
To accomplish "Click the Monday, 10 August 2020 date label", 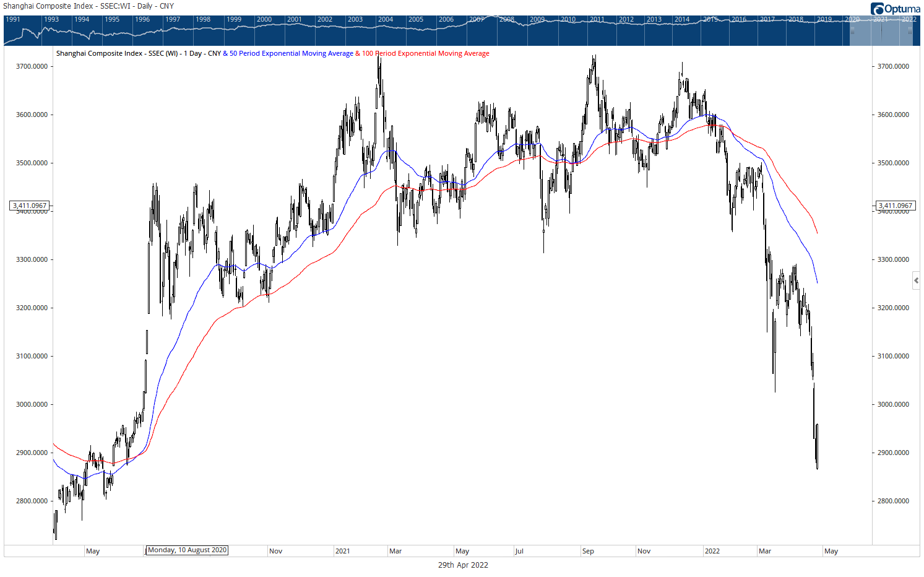I will coord(187,550).
